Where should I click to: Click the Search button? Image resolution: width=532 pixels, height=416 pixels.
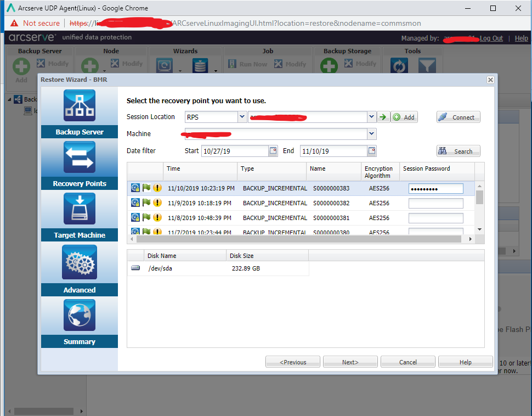[459, 151]
